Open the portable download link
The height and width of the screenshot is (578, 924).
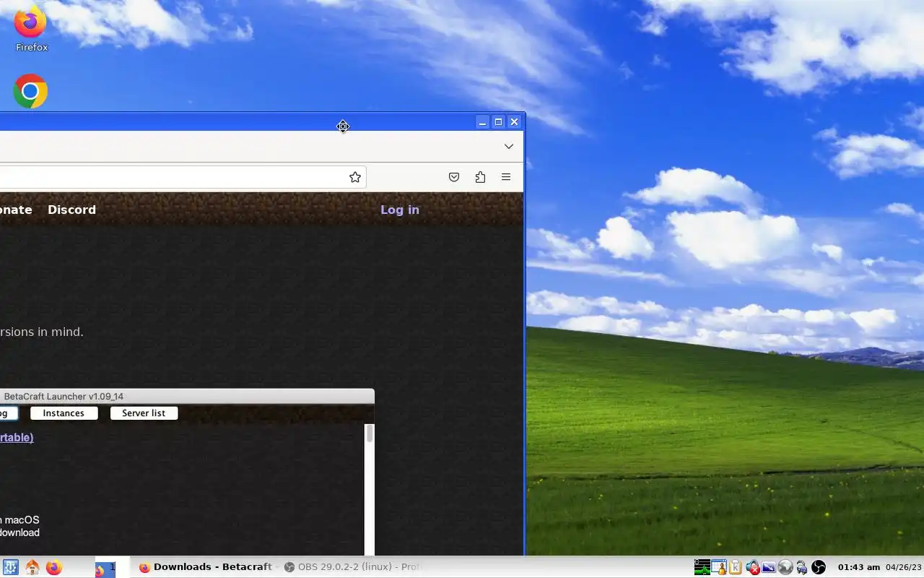click(x=17, y=437)
